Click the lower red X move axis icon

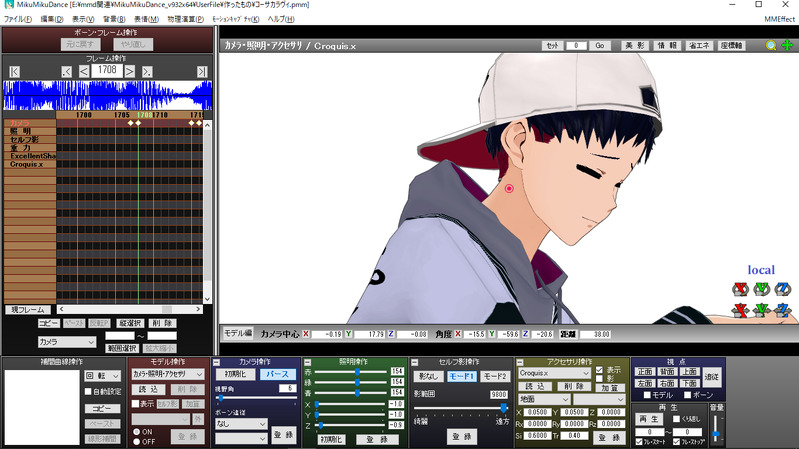click(740, 310)
